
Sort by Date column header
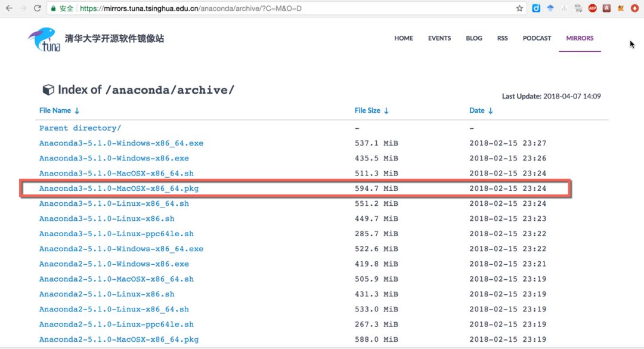pos(481,110)
